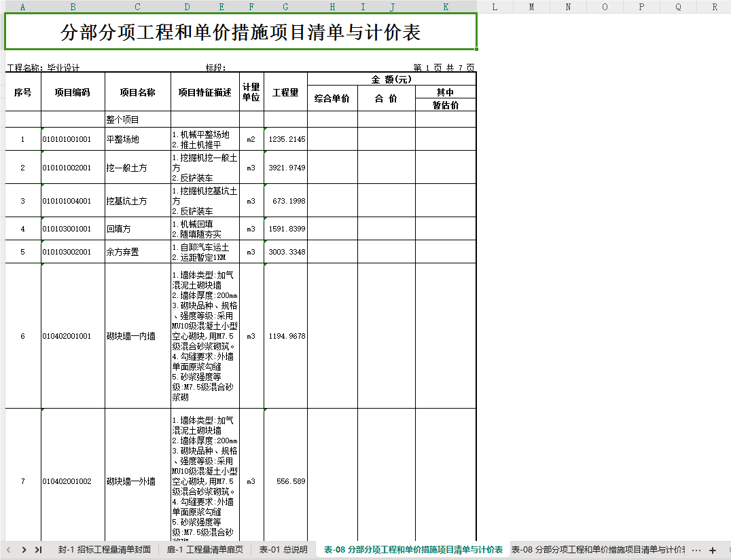This screenshot has height=560, width=731.
Task: Select column R header
Action: pos(715,7)
